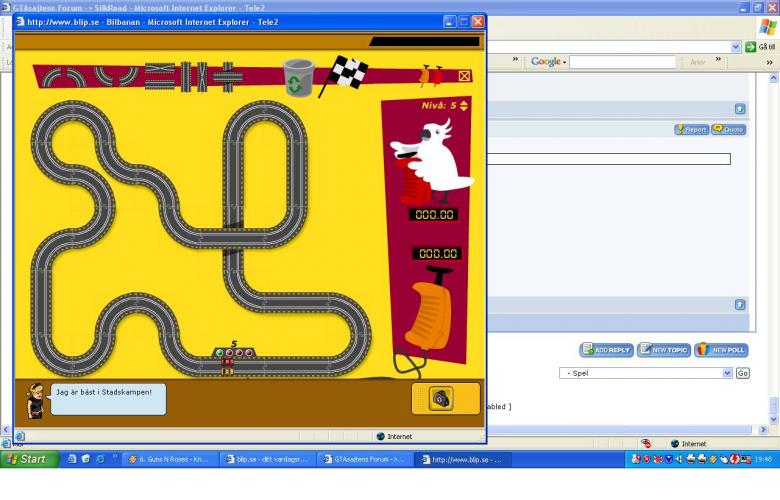Click the recycle trash bin

pos(298,78)
